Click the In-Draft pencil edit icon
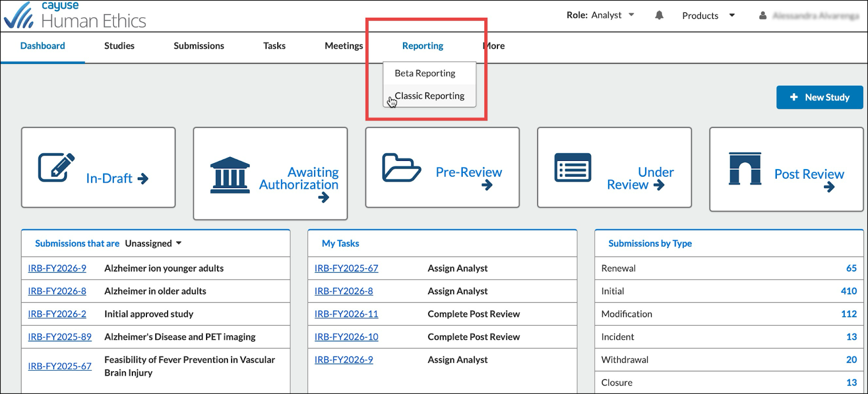 tap(56, 167)
